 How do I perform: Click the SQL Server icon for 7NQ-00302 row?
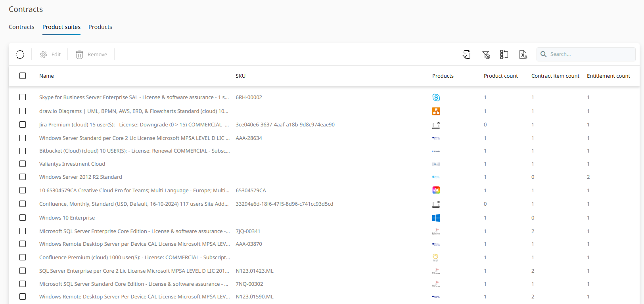[x=436, y=284]
